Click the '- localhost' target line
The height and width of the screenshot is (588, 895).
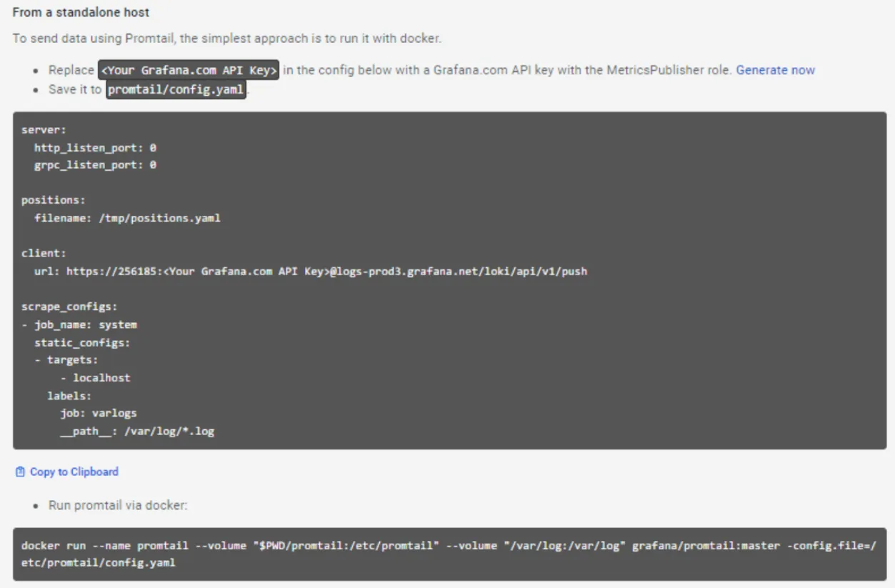point(95,377)
